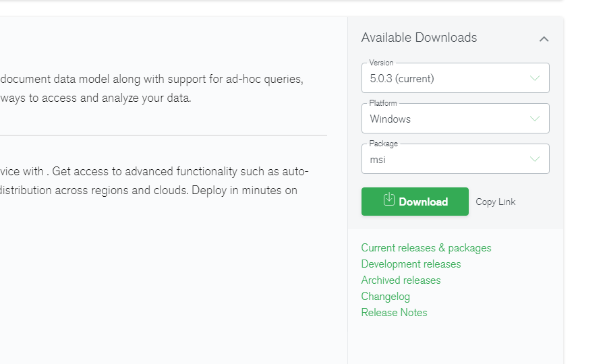Open Current releases & packages link
Screen dimensions: 607x364
(x=426, y=248)
